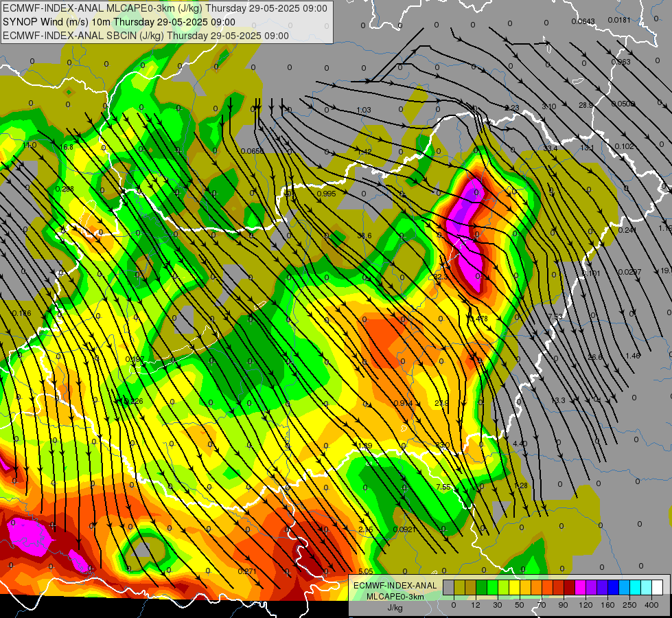Click the map value 0.241

(627, 230)
